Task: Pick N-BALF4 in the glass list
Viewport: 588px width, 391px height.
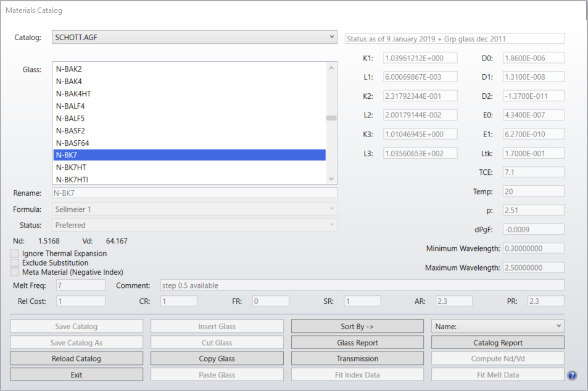Action: pyautogui.click(x=189, y=106)
